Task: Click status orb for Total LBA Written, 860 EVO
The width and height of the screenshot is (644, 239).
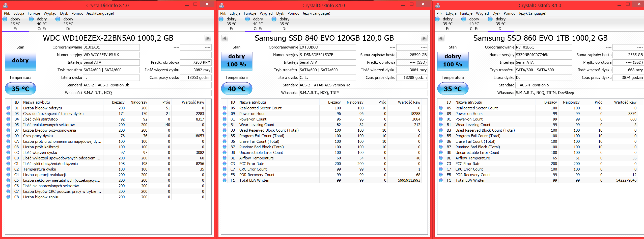Action: point(441,180)
